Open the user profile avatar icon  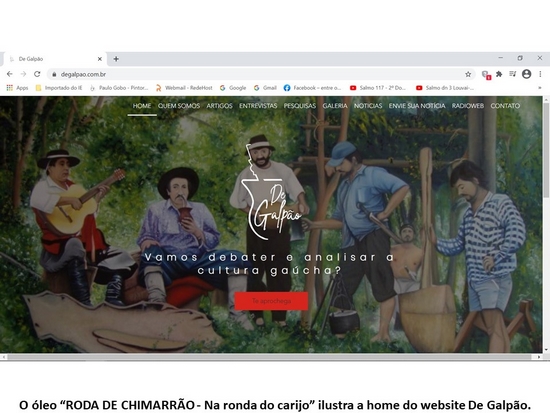click(526, 74)
